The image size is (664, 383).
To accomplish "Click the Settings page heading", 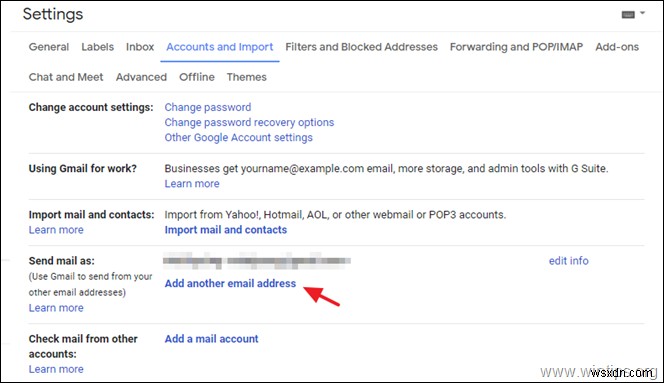I will pyautogui.click(x=53, y=14).
